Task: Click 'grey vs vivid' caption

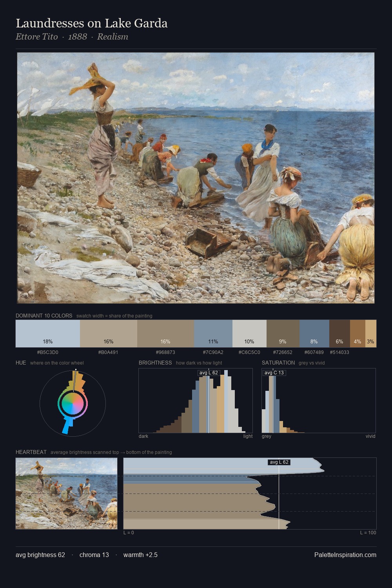Action: (312, 363)
